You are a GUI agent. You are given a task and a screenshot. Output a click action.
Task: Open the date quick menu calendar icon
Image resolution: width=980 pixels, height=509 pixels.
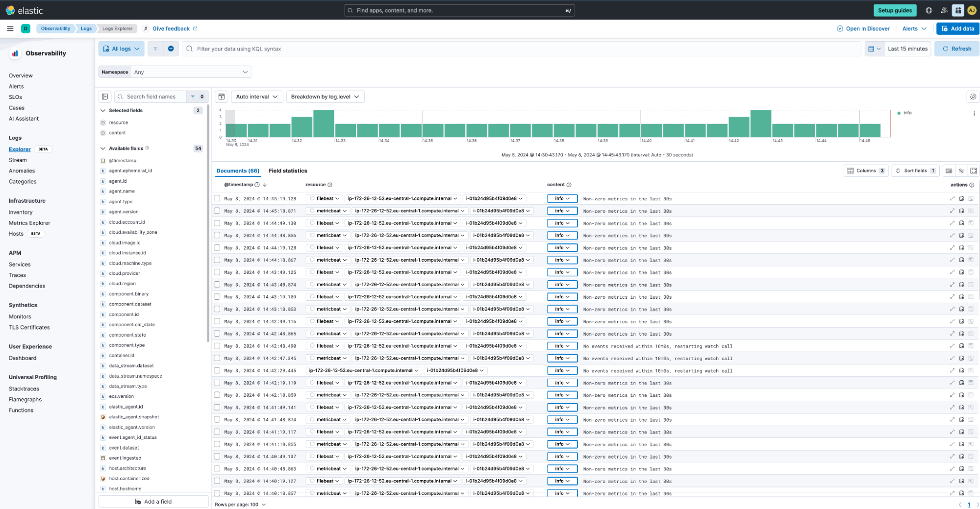pos(874,48)
